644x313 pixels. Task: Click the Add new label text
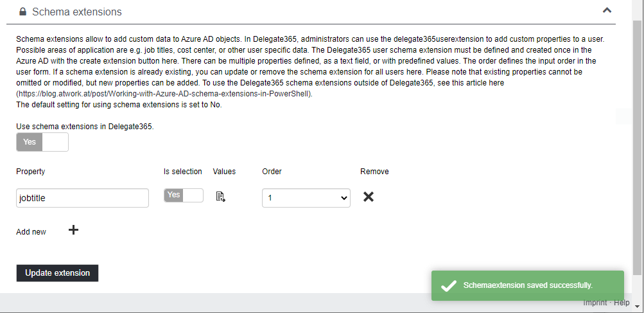(x=31, y=232)
